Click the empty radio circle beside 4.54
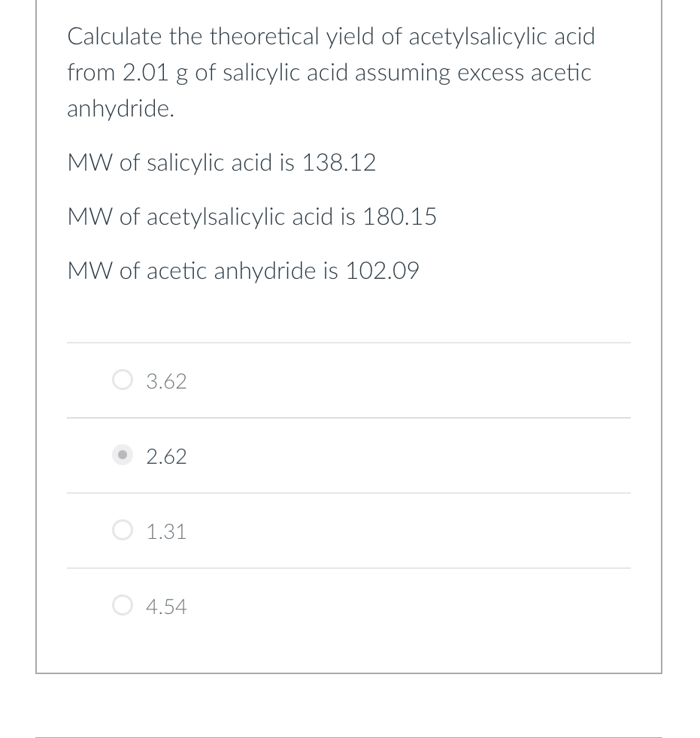Viewport: 700px width, 738px height. pyautogui.click(x=123, y=605)
